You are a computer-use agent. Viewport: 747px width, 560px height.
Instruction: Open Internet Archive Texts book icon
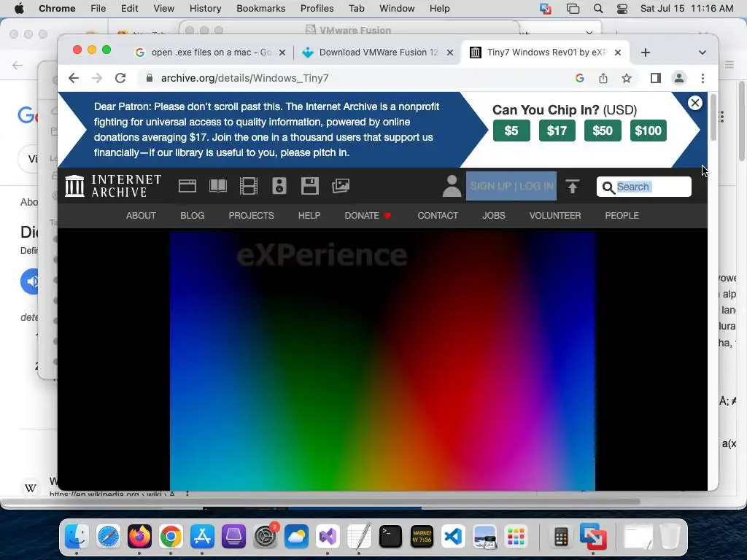217,186
